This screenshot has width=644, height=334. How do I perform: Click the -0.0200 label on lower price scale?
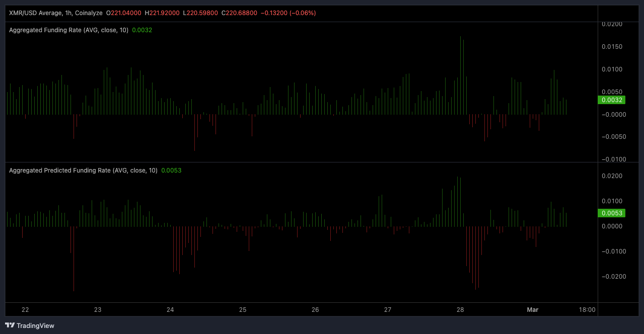click(611, 277)
